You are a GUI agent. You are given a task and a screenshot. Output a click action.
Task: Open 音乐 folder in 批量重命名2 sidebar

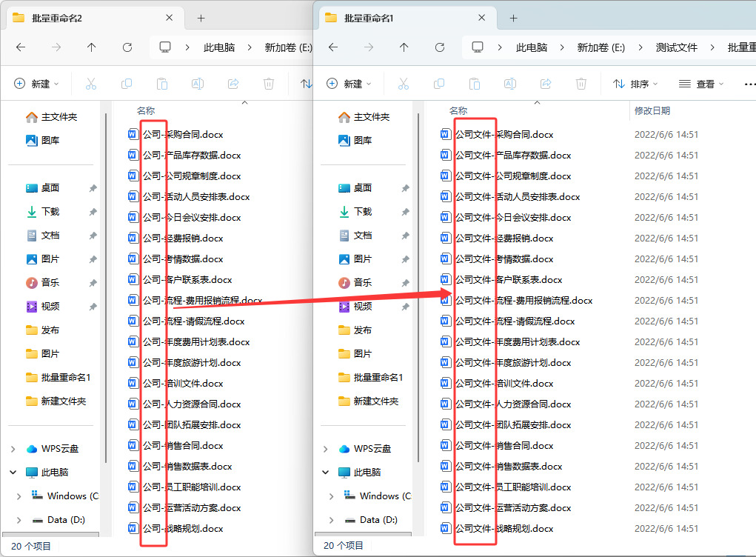pos(44,283)
